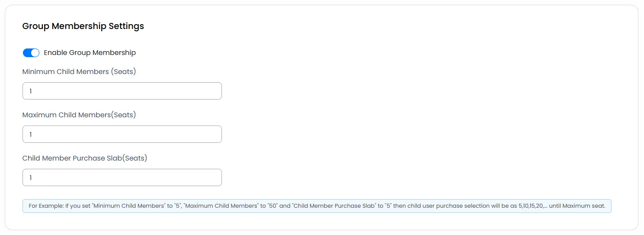This screenshot has height=235, width=644.
Task: Focus the Minimum Child Members input field
Action: (x=122, y=91)
